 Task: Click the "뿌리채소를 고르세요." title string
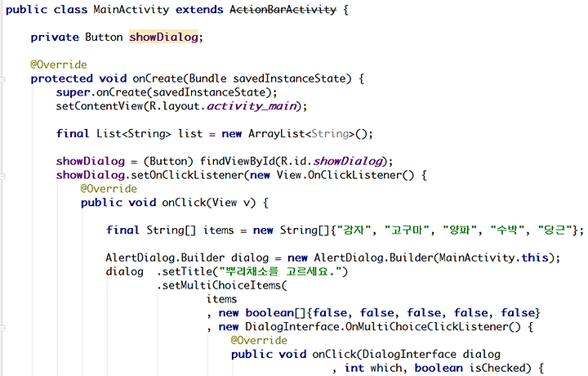(280, 271)
